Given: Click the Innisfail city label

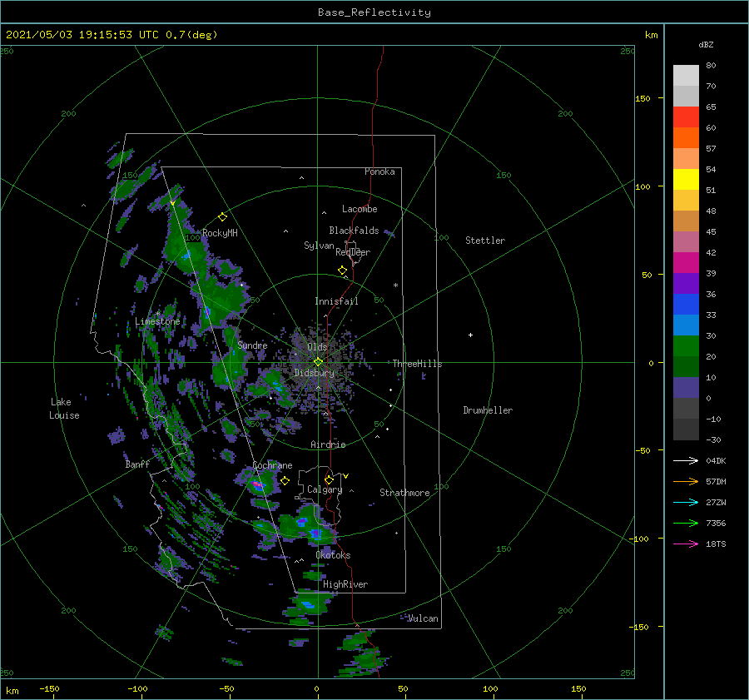Looking at the screenshot, I should [336, 301].
